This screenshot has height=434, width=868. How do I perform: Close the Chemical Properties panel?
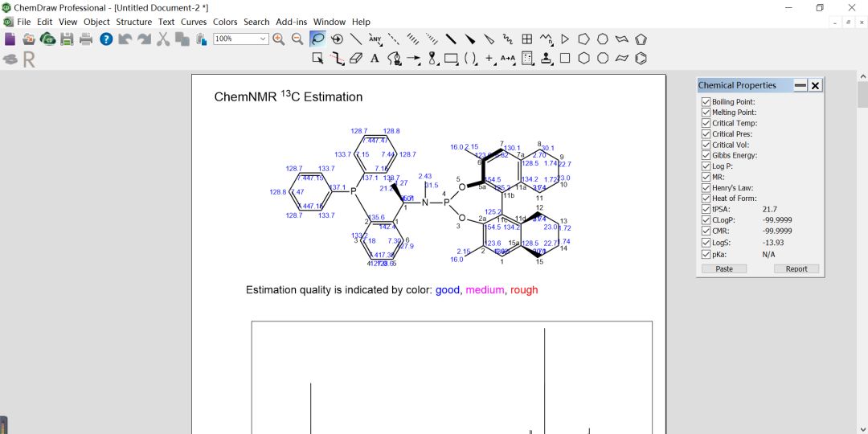coord(816,85)
